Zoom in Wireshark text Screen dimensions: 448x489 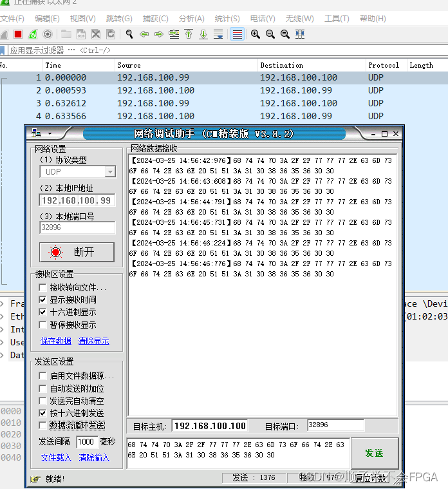tap(256, 34)
